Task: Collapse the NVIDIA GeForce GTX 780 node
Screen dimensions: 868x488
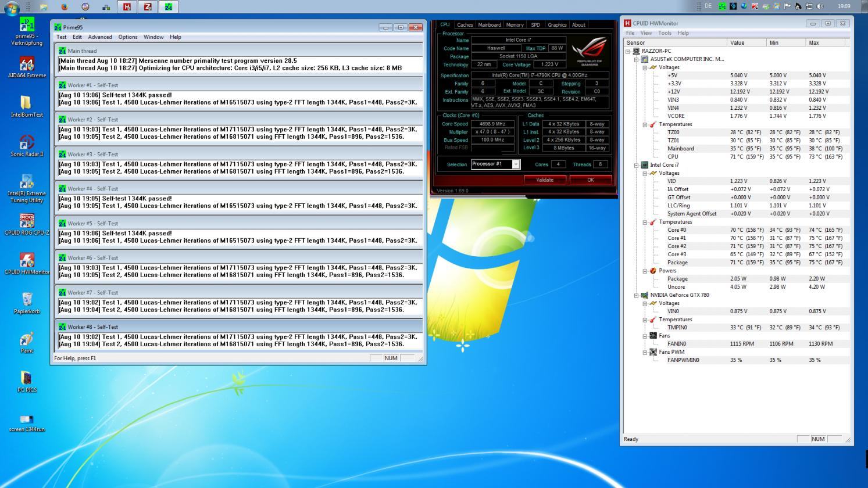Action: point(636,295)
